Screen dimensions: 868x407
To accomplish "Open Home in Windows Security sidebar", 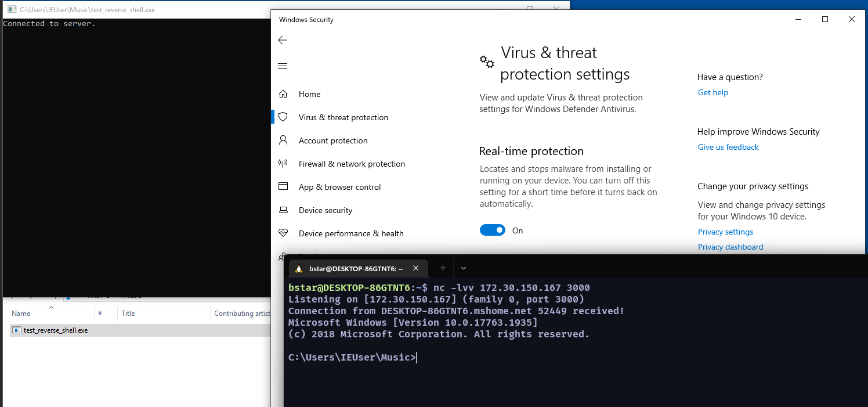I will point(309,94).
